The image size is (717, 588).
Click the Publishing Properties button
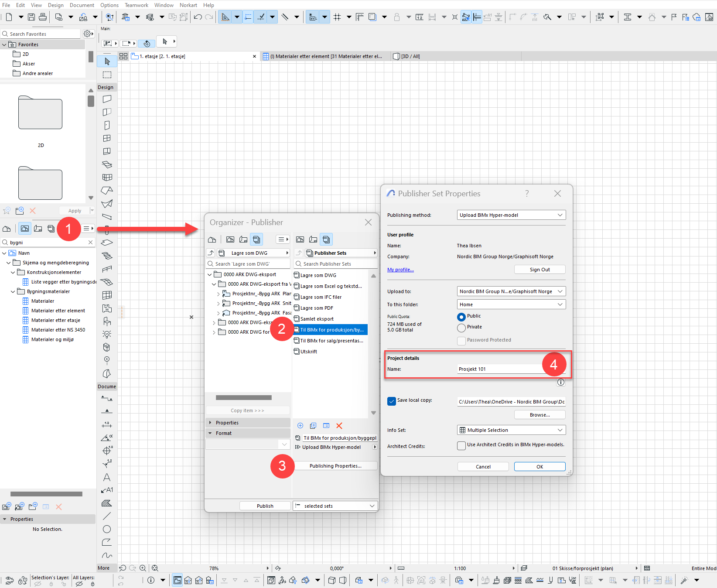click(x=335, y=466)
